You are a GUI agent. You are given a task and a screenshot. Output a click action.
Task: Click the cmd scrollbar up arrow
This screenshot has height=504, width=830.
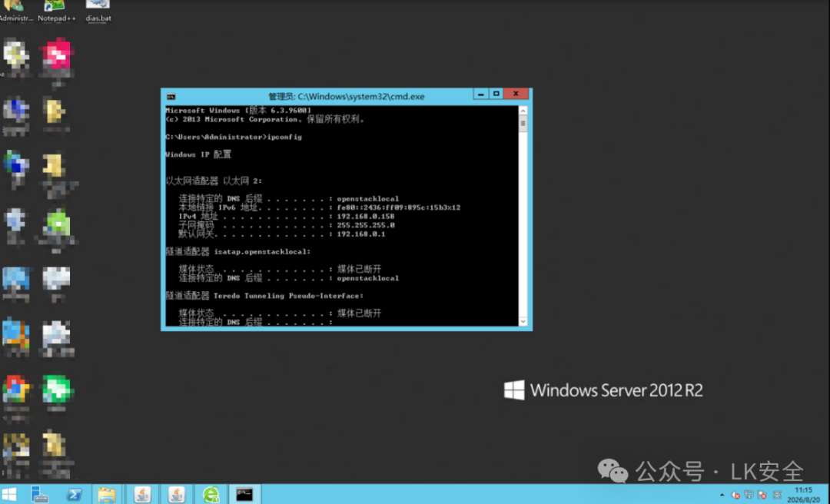tap(523, 111)
